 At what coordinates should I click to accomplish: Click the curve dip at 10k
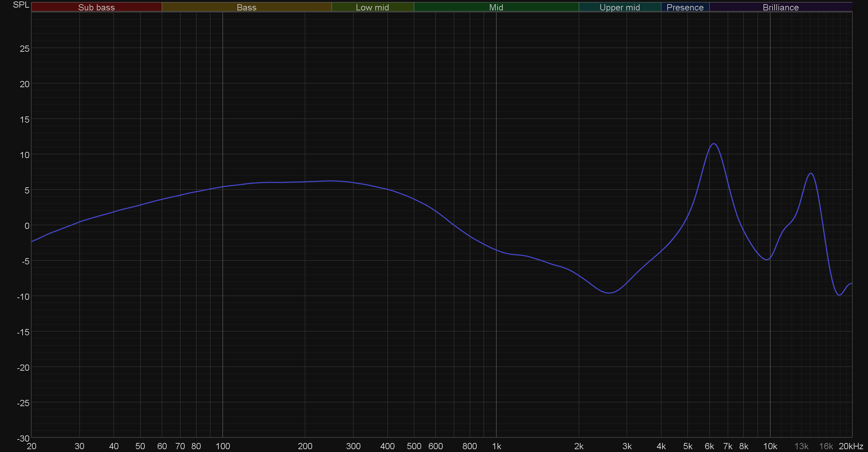[x=767, y=260]
